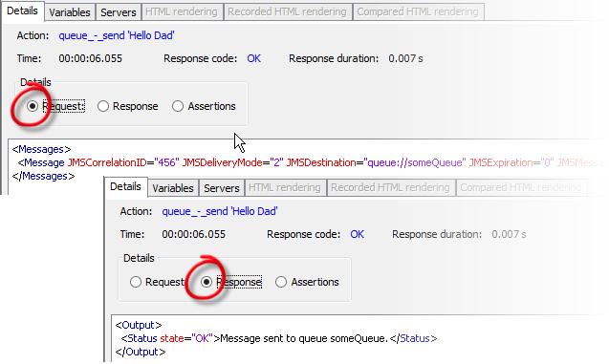Open upper Recorded HTML rendering tab
Viewport: 609px width, 364px height.
(287, 12)
